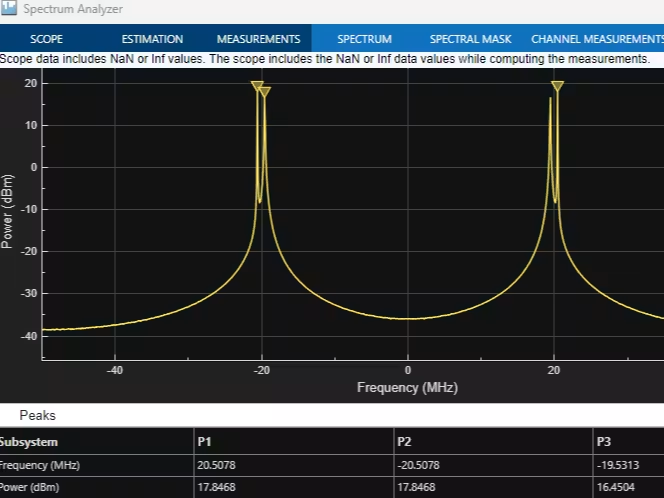664x498 pixels.
Task: Select the SPECTRUM tab
Action: [x=365, y=39]
